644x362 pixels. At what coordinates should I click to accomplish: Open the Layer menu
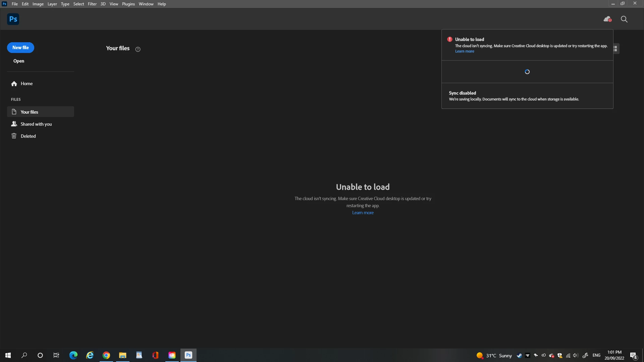[x=52, y=4]
